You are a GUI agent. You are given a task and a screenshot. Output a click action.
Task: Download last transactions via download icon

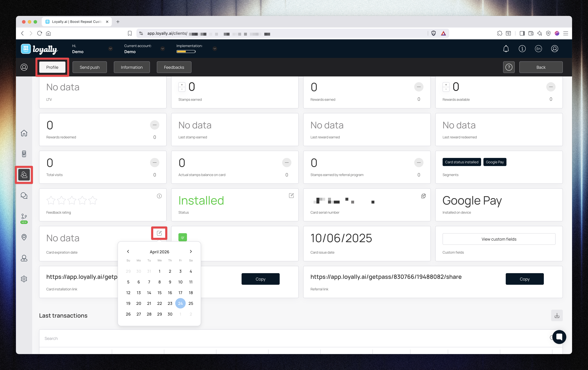tap(557, 316)
